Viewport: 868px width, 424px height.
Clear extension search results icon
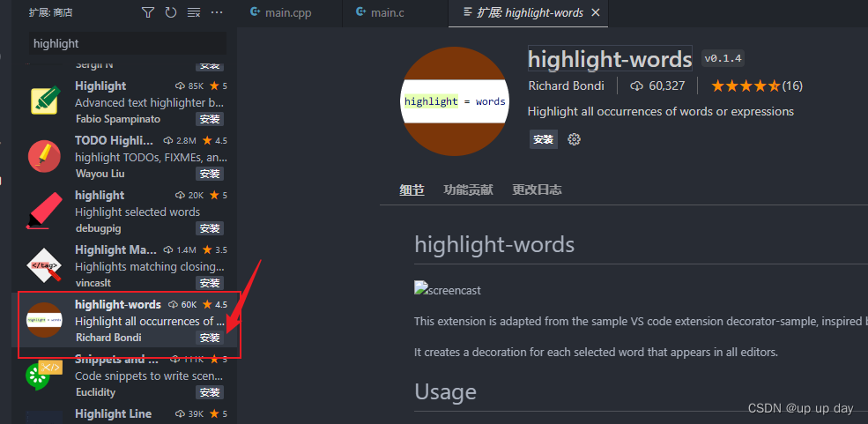coord(194,12)
